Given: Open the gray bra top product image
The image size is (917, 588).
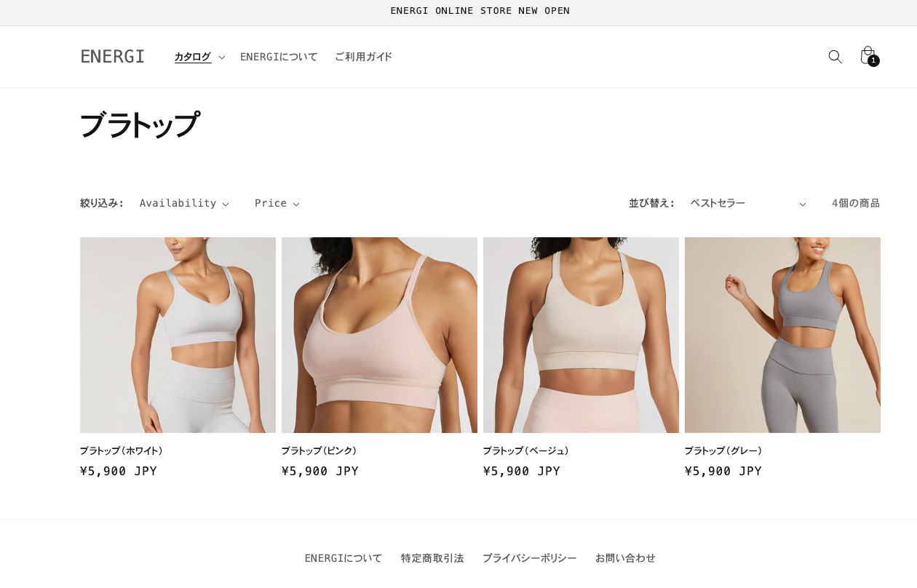Looking at the screenshot, I should pos(782,335).
